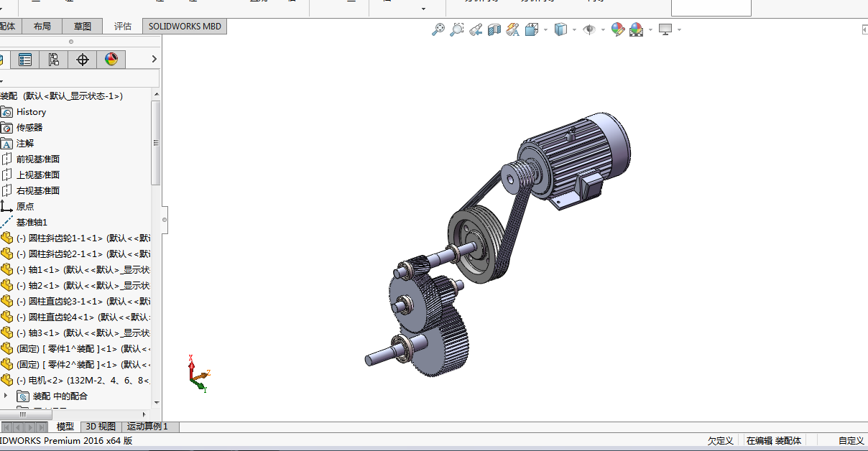Click the Edit Appearance icon
Screen dimensions: 868x451
618,29
